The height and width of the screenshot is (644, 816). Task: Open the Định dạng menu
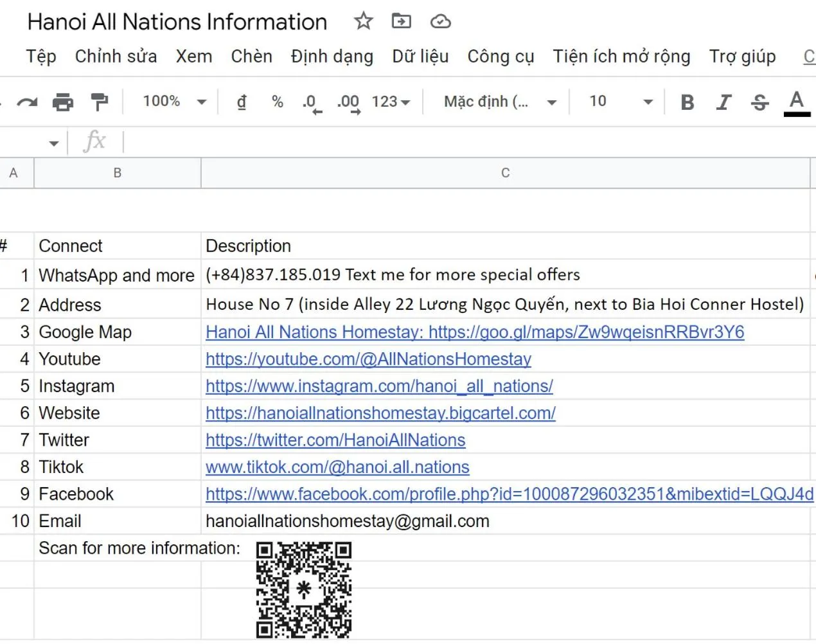point(332,57)
